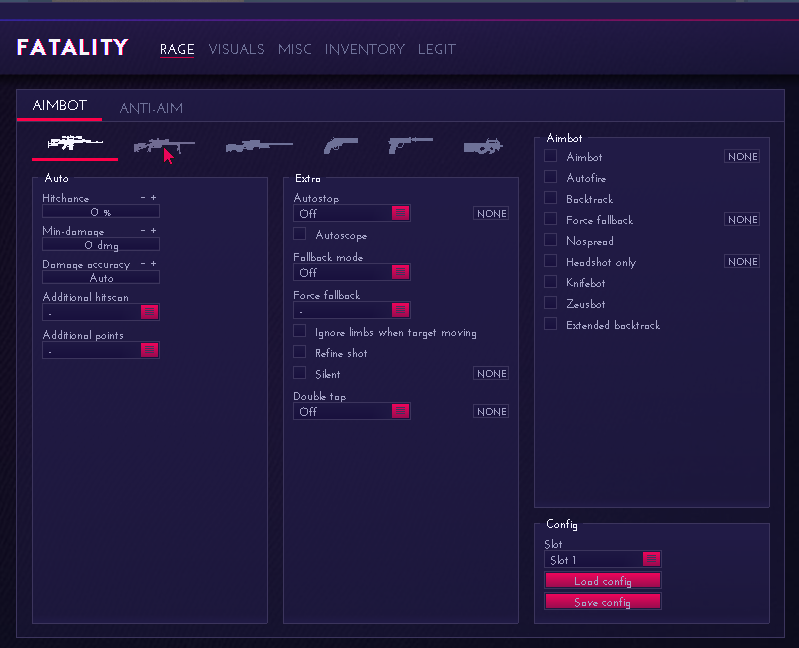
Task: Expand the Fallback mode dropdown
Action: [x=352, y=272]
